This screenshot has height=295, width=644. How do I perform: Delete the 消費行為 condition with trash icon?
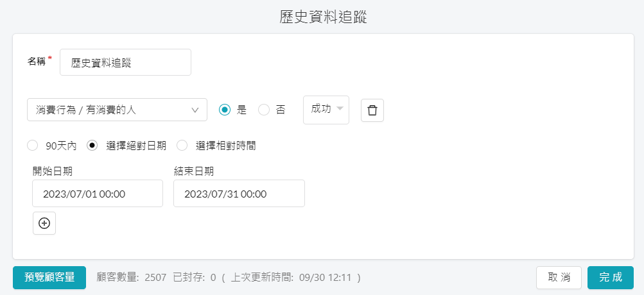tap(372, 110)
